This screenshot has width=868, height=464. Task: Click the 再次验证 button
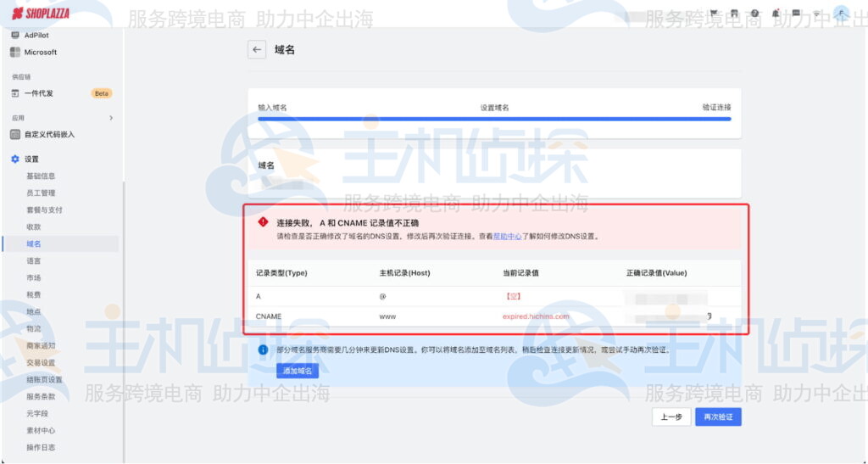[x=718, y=417]
